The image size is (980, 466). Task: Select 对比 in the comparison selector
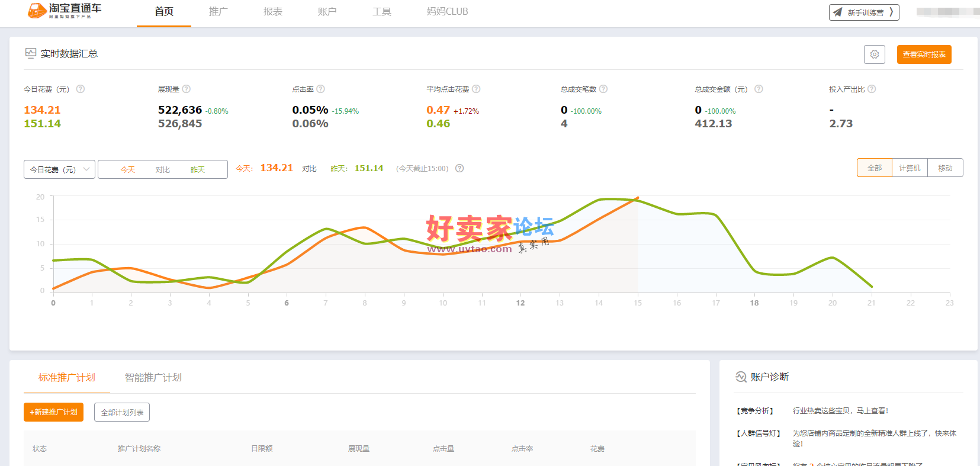163,169
